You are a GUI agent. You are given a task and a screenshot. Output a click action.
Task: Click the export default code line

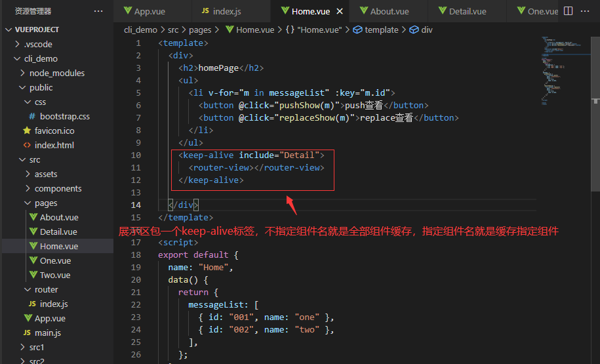pyautogui.click(x=198, y=254)
